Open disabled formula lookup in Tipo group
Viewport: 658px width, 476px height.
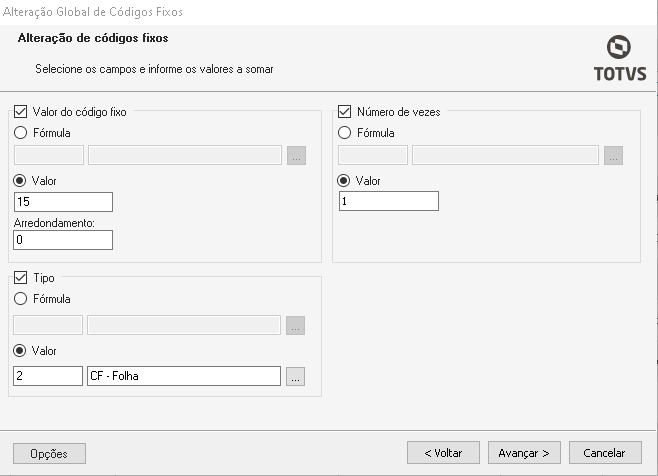[295, 325]
